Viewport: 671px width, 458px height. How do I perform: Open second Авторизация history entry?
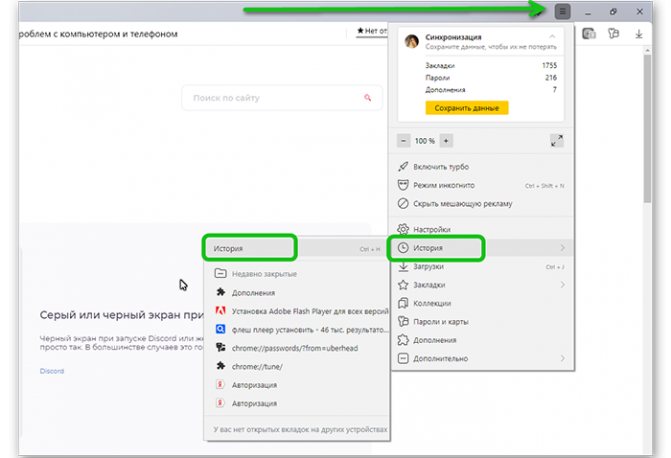(297, 403)
